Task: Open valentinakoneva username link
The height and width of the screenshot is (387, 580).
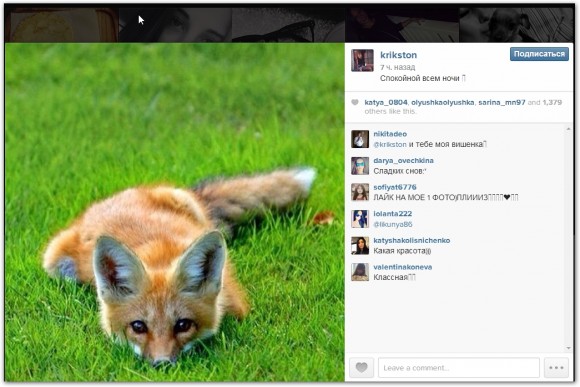Action: coord(402,267)
